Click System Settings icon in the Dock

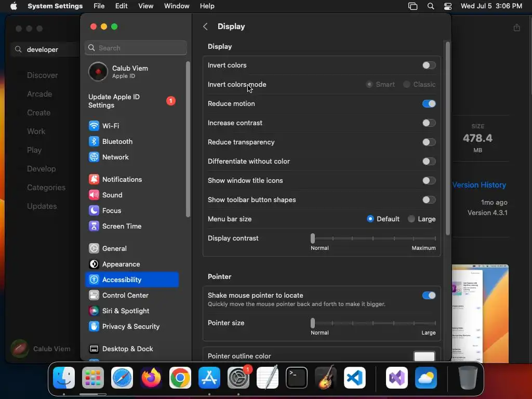click(x=238, y=378)
